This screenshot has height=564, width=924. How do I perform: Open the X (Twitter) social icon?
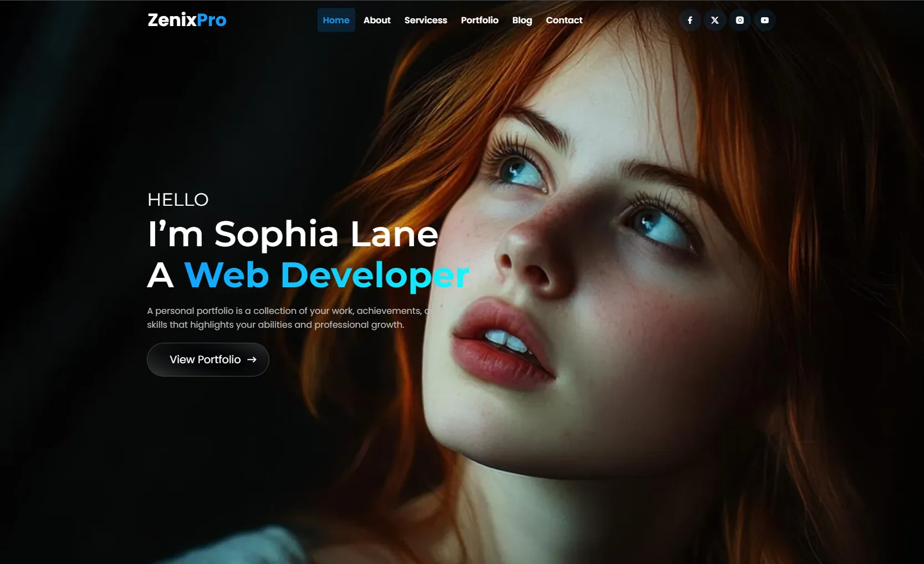point(715,21)
